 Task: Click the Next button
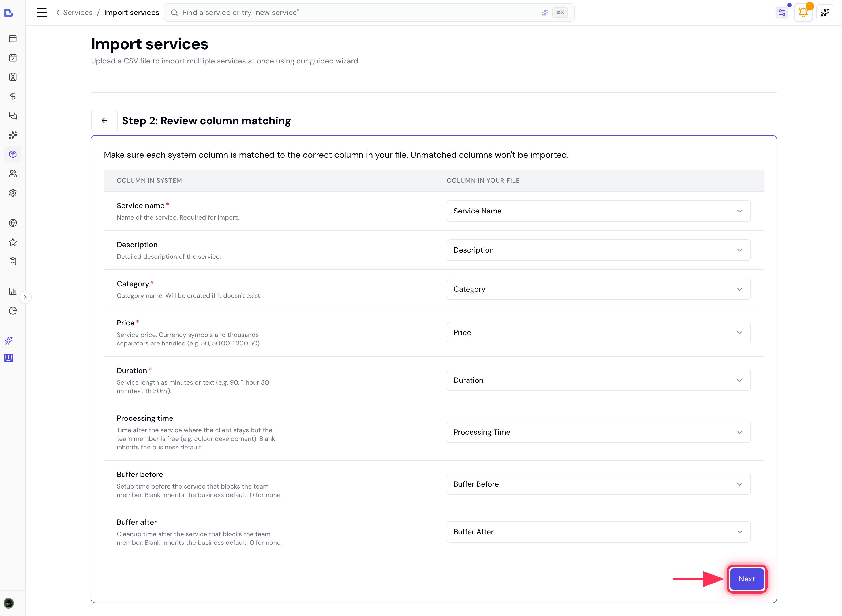click(747, 579)
